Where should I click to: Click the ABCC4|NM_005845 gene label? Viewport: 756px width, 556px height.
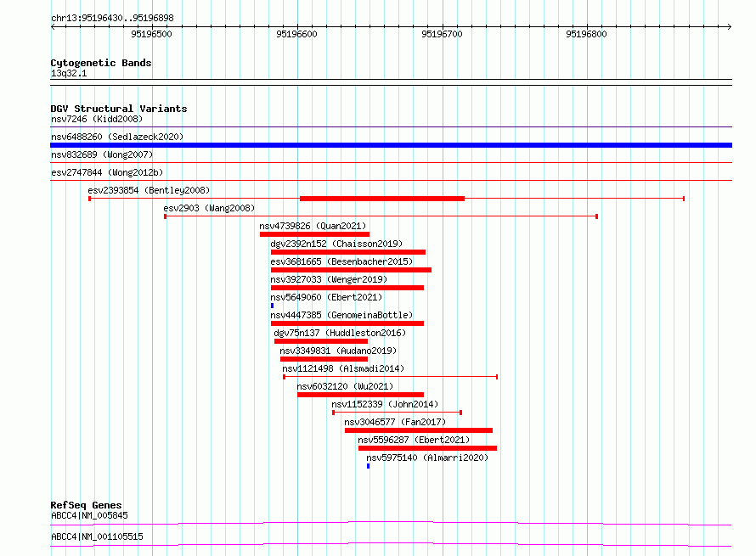click(89, 515)
